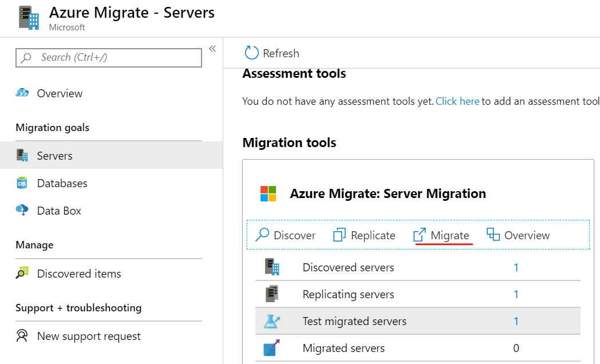Collapse the sidebar with double chevron
The height and width of the screenshot is (364, 600).
(x=212, y=49)
